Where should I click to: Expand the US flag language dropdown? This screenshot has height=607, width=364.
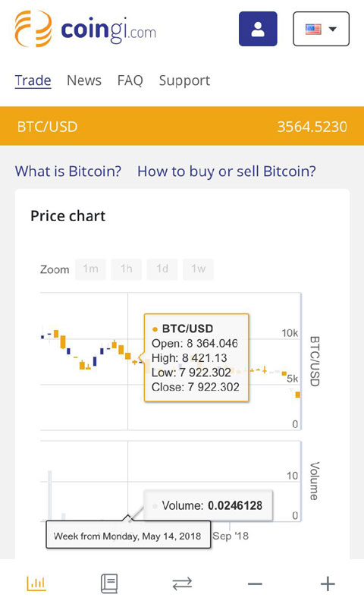click(x=321, y=29)
